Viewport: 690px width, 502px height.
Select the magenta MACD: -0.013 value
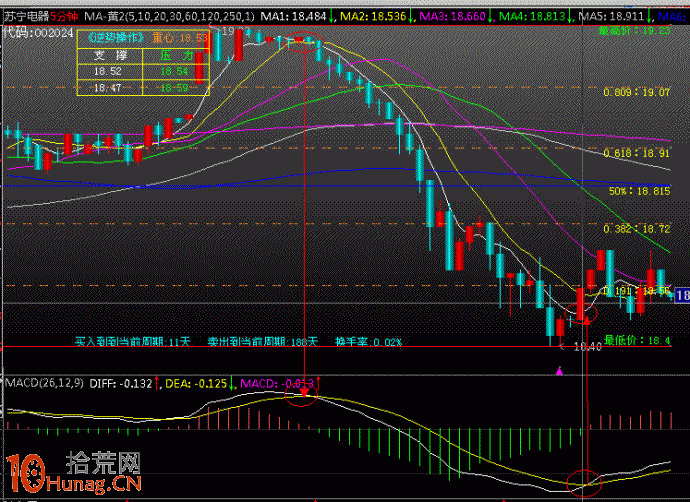coord(277,383)
